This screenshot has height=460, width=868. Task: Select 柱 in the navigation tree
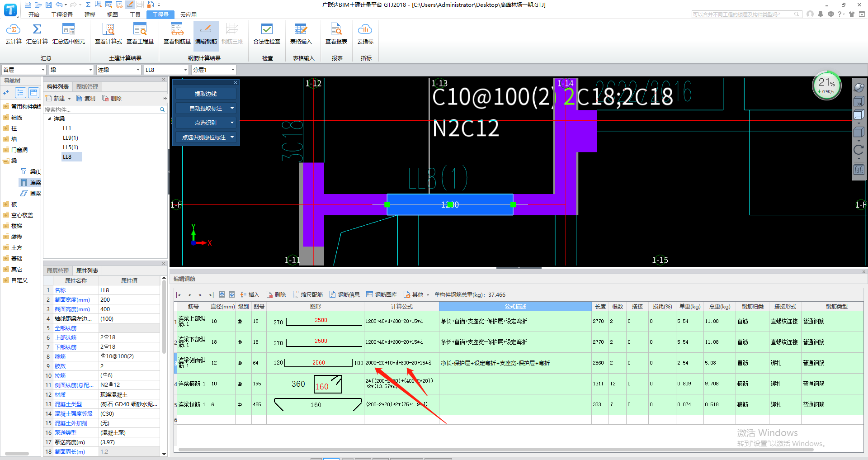coord(14,128)
